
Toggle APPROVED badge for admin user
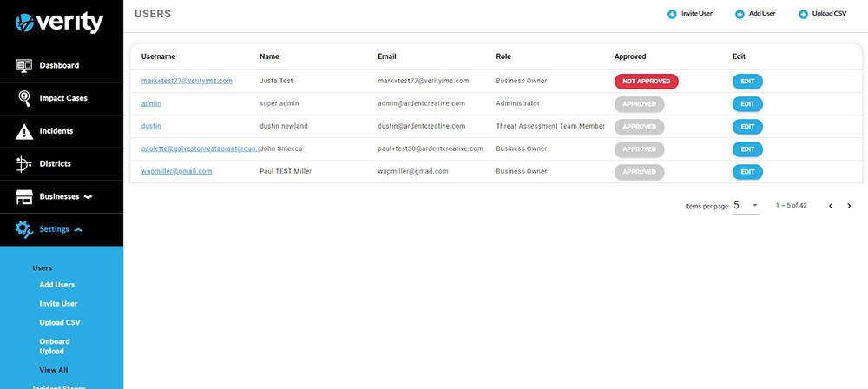click(x=639, y=103)
